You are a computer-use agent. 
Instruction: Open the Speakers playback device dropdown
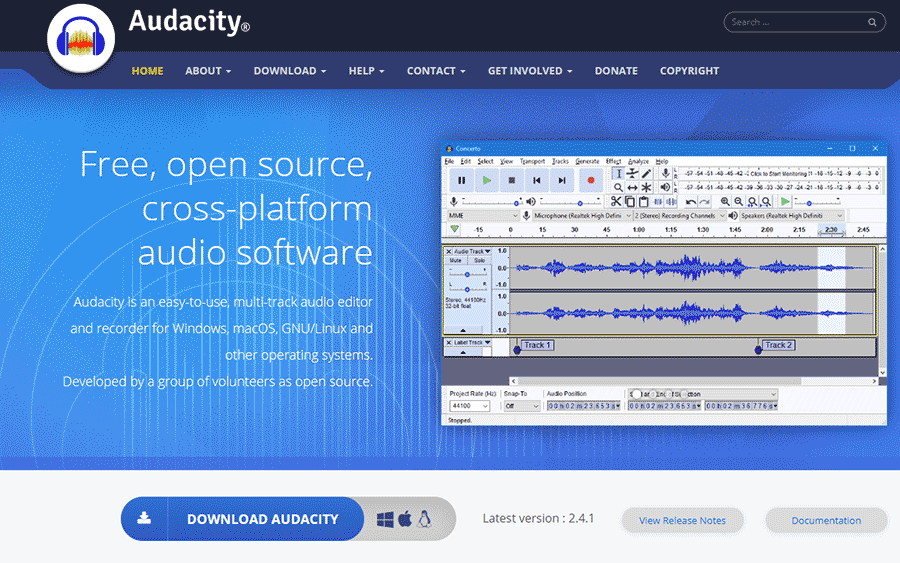click(x=791, y=216)
